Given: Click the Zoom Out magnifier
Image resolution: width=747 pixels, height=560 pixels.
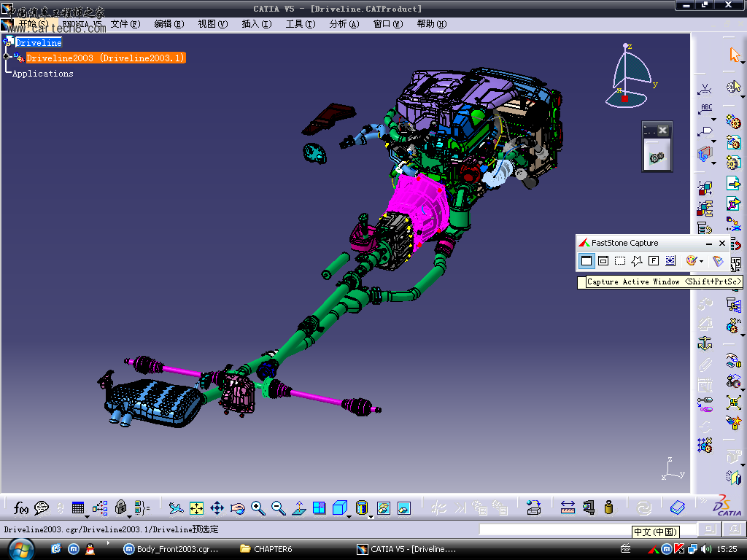Looking at the screenshot, I should pos(278,508).
